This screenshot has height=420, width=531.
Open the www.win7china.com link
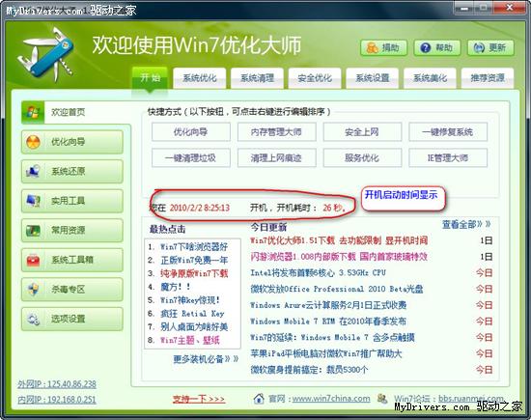point(331,399)
